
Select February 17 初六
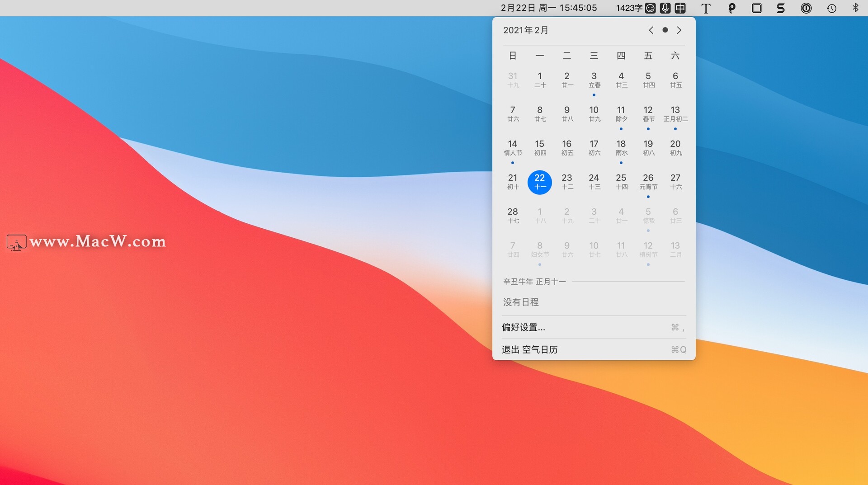[x=594, y=148]
